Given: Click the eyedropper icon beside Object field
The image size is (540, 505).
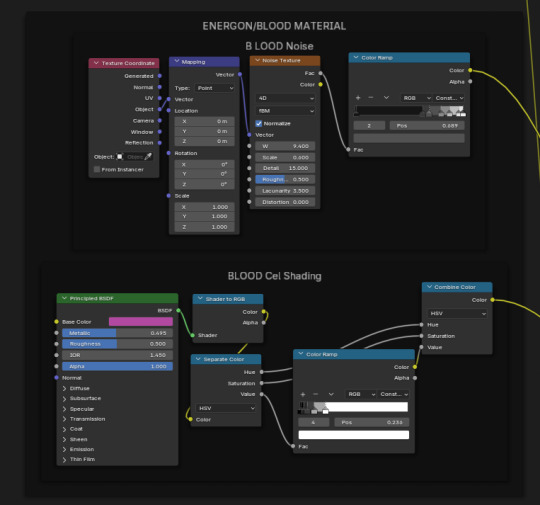Looking at the screenshot, I should click(x=148, y=157).
